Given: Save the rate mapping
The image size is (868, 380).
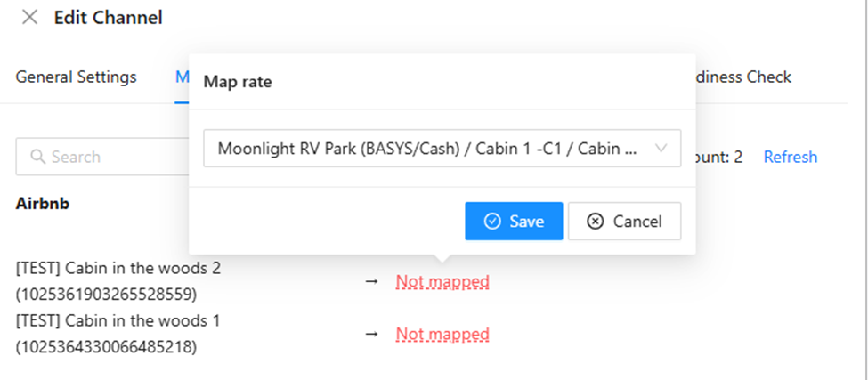Looking at the screenshot, I should 514,222.
